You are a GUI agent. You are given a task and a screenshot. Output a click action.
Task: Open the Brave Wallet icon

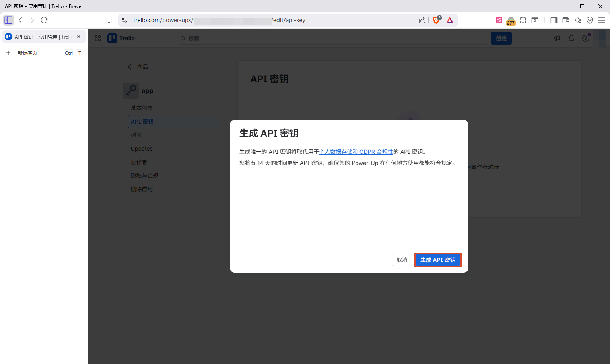click(566, 20)
